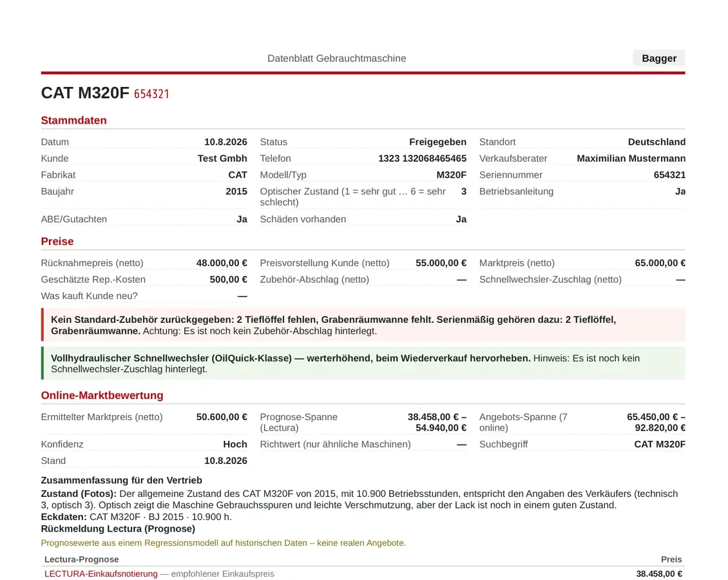Screen dimensions: 728x580
Task: Select the Datum value 10.8.2026 under Stammdaten
Action: tap(225, 142)
